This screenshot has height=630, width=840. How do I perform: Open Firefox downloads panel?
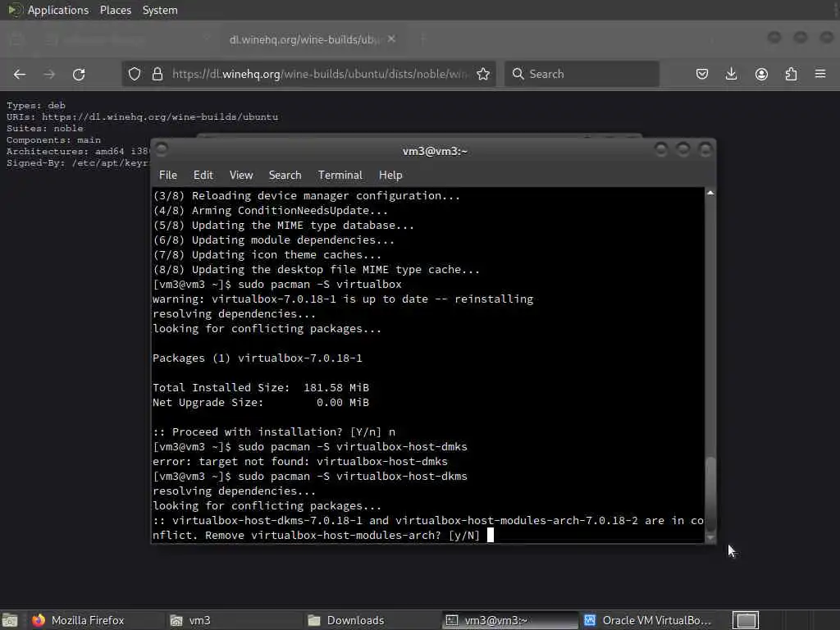pos(731,74)
